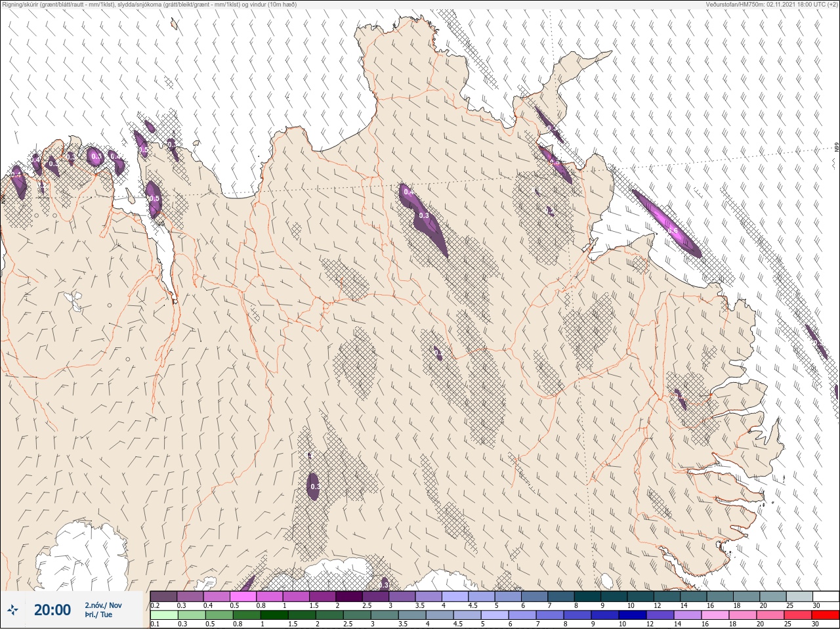Click the weekday label 'Þri./ Tue'
Image resolution: width=840 pixels, height=629 pixels.
click(98, 615)
